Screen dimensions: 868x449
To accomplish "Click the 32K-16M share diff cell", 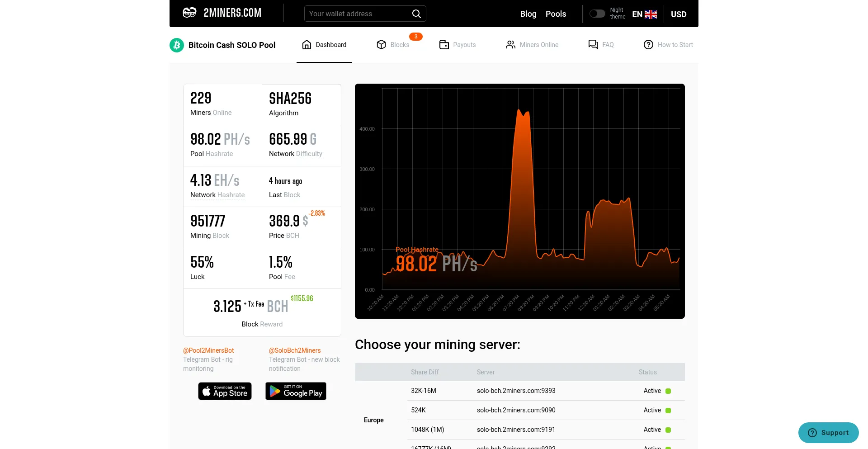I will (x=423, y=391).
